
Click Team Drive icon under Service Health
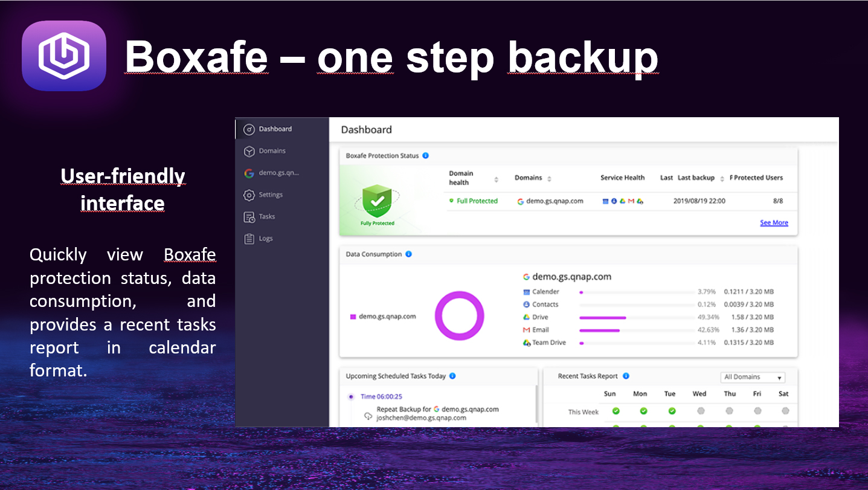[640, 201]
